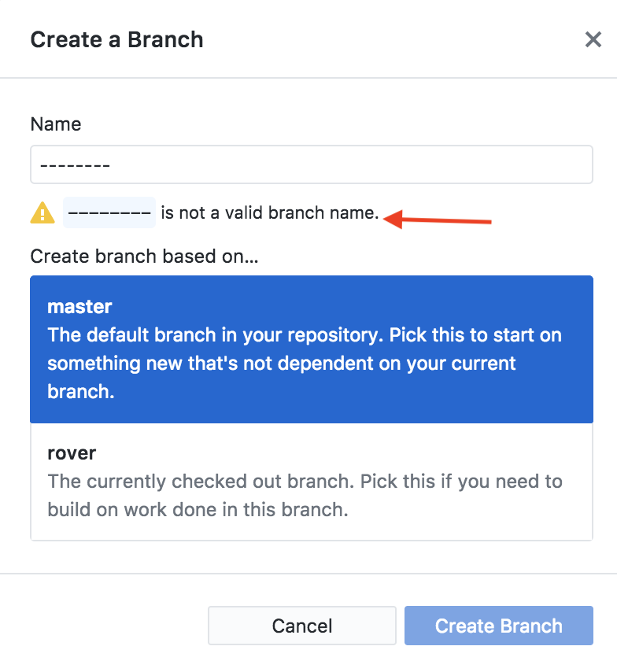Click the highlighted invalid branch name text
The width and height of the screenshot is (617, 672).
109,212
